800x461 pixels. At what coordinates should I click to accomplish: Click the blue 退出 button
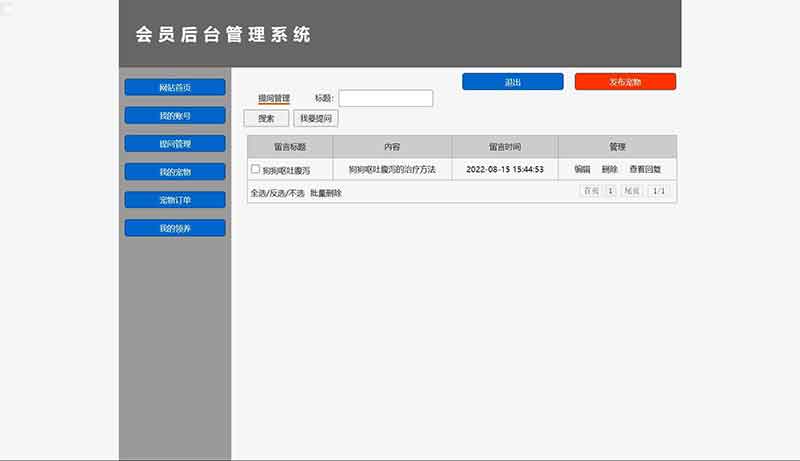(512, 82)
